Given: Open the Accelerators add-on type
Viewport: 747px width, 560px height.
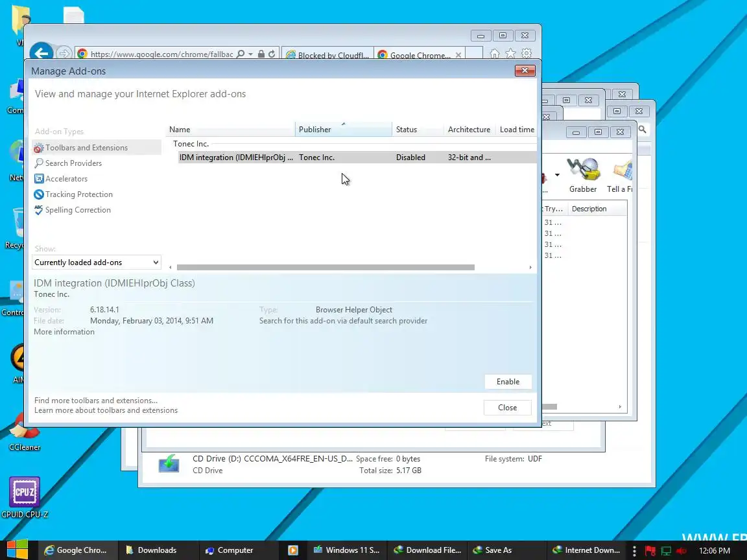Looking at the screenshot, I should 66,179.
